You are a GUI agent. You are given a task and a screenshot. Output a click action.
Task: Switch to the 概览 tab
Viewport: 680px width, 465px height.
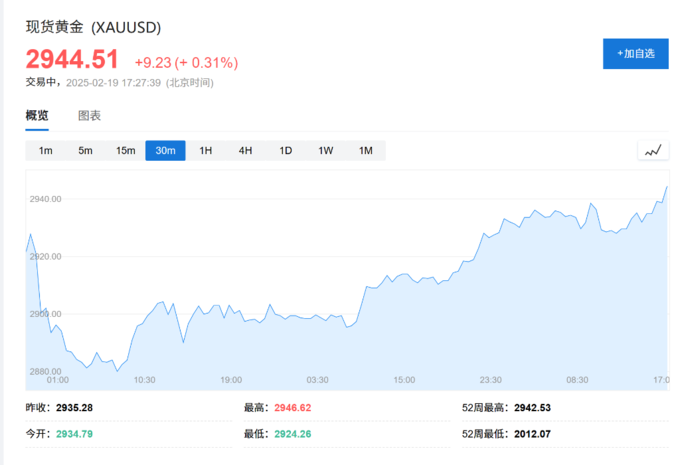click(x=37, y=116)
